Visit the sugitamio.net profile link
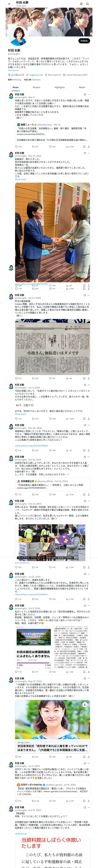 click(36, 75)
